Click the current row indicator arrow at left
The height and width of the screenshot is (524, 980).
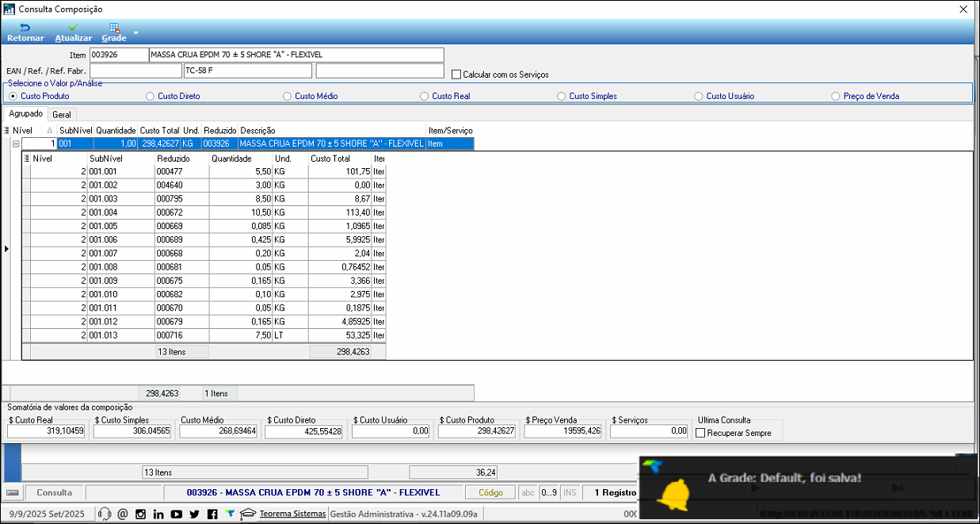(6, 249)
